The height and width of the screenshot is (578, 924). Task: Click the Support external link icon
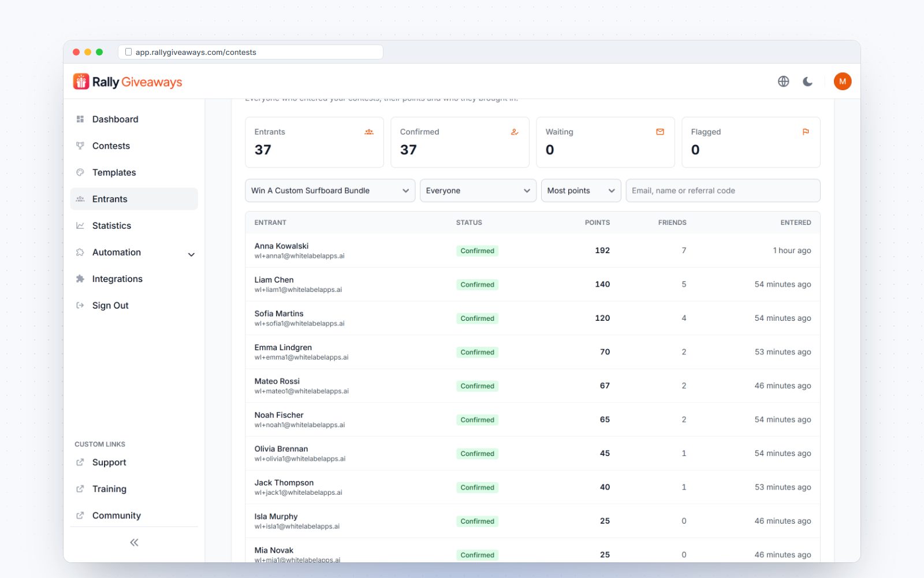coord(80,462)
